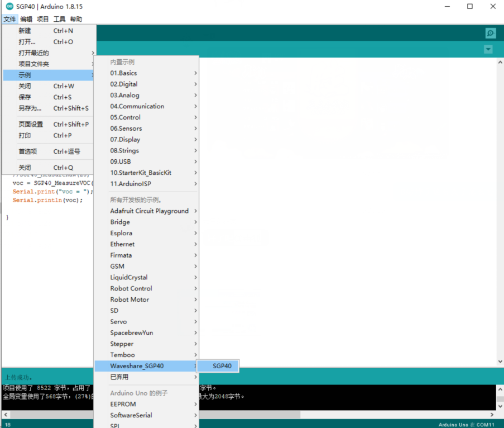The image size is (504, 428).
Task: Choose 另存为... from the file menu
Action: [x=48, y=108]
